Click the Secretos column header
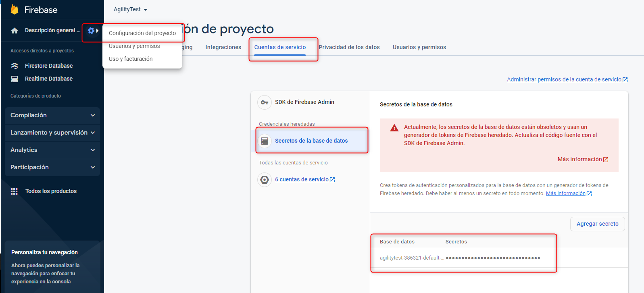The image size is (644, 293). coord(456,242)
